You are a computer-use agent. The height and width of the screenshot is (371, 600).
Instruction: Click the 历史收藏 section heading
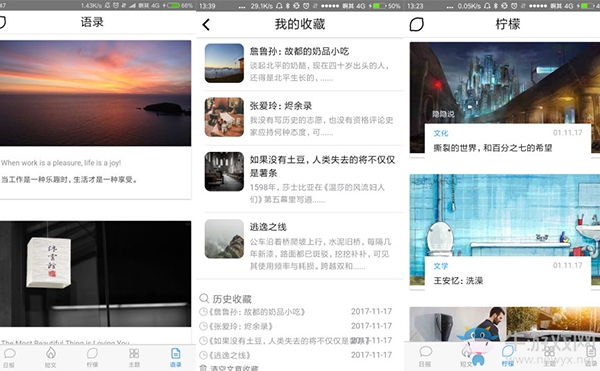pyautogui.click(x=232, y=299)
